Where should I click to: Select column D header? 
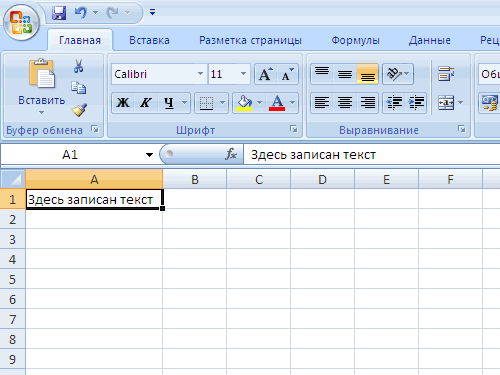322,179
